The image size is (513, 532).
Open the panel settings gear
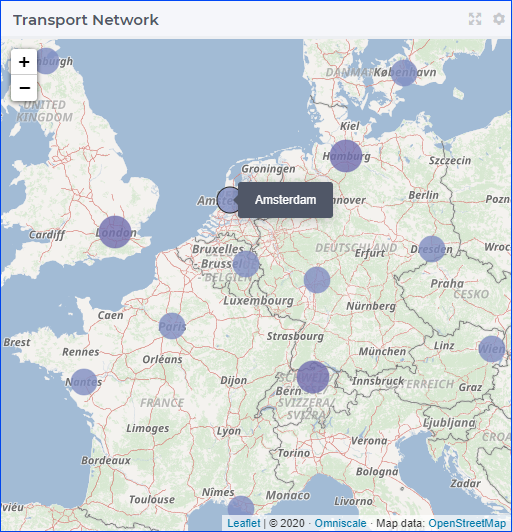498,19
